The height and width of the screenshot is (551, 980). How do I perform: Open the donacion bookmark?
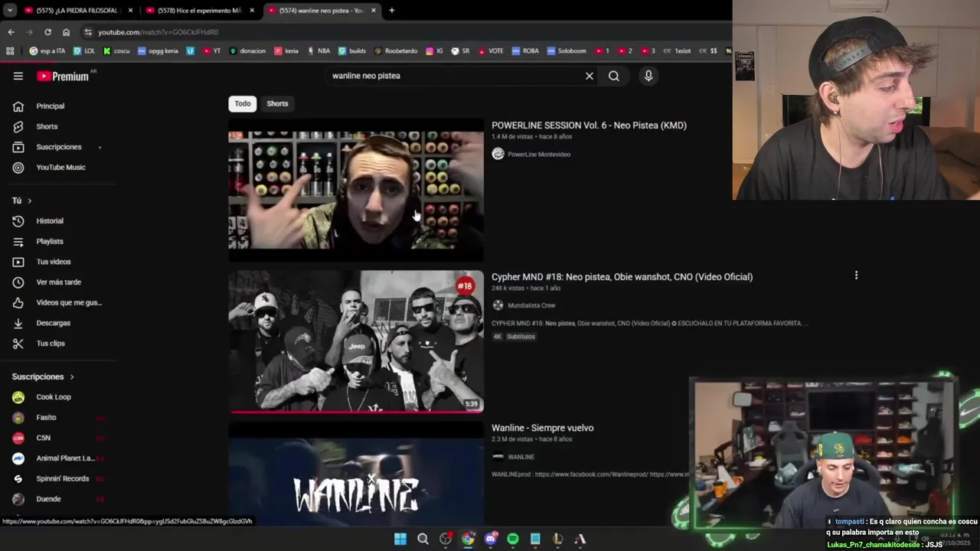click(247, 51)
